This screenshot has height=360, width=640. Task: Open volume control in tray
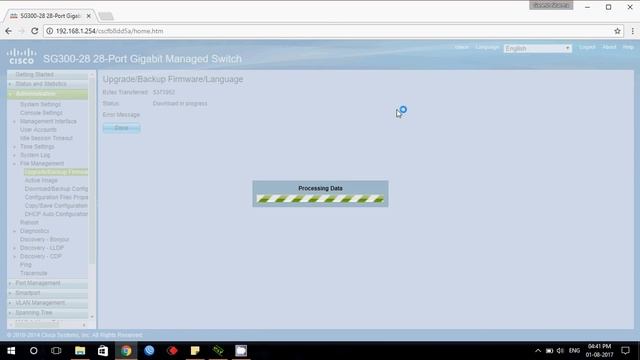point(560,351)
